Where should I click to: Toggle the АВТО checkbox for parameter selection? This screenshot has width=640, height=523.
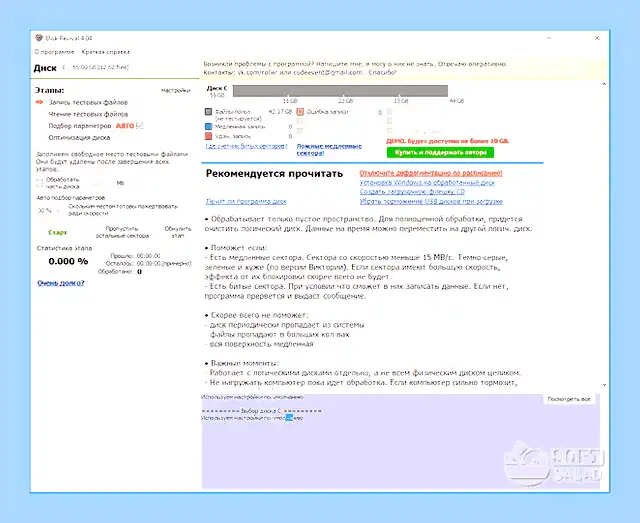pyautogui.click(x=140, y=125)
